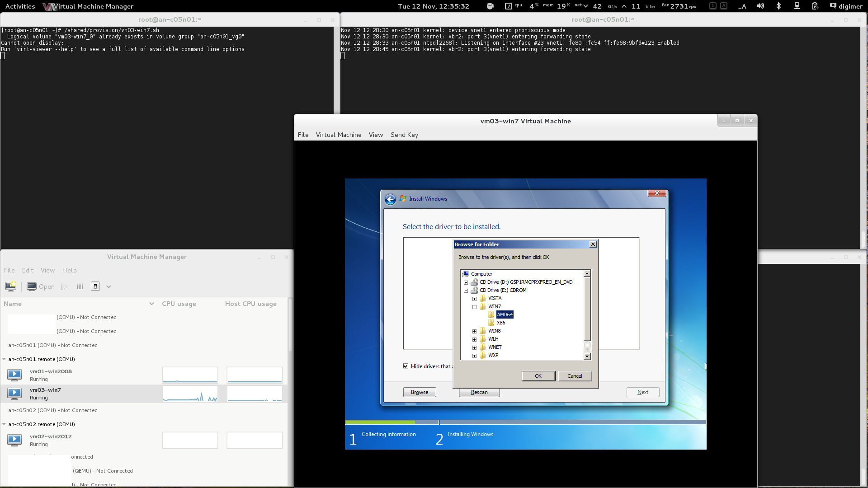Open the Virtual Machine menu in vm03-win7 window
This screenshot has width=868, height=488.
(339, 135)
